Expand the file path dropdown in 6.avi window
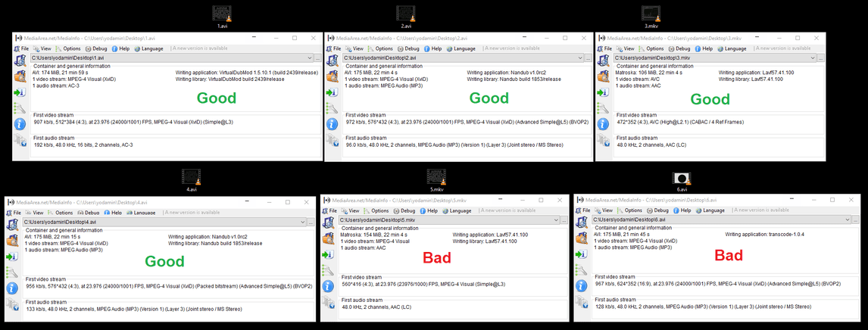The image size is (868, 330). click(x=847, y=220)
